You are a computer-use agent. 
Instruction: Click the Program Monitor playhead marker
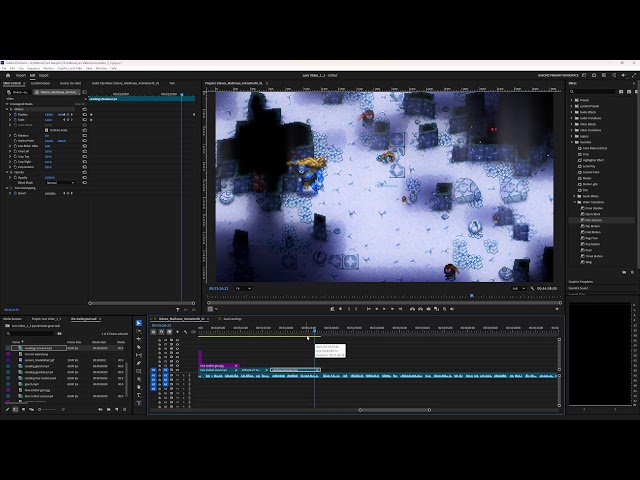point(472,296)
